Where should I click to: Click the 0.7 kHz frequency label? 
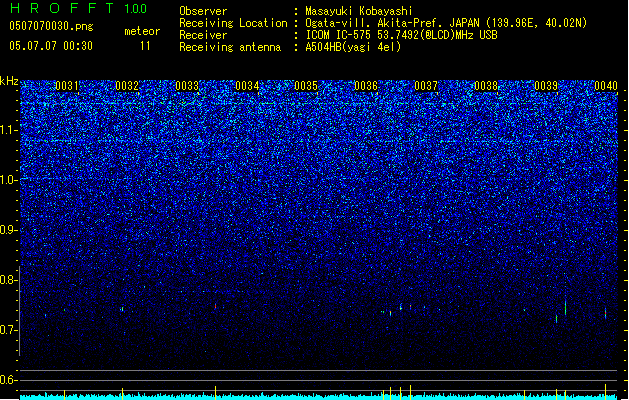pos(8,330)
